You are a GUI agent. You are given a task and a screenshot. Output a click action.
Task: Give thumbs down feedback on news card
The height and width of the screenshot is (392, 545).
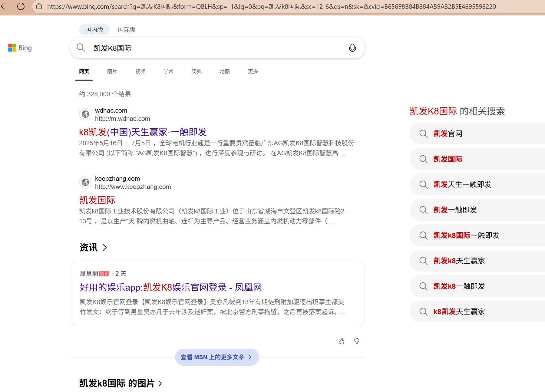tap(357, 341)
